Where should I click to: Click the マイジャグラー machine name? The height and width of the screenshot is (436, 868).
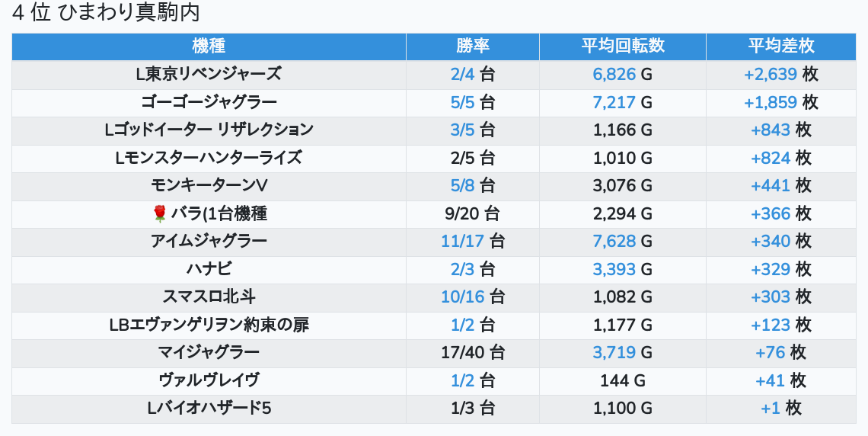[x=209, y=352]
